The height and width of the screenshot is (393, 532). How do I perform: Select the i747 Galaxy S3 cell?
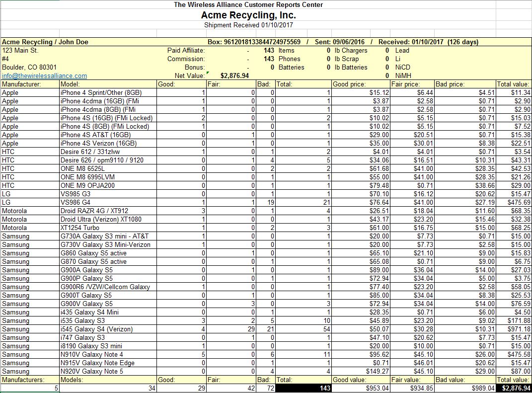click(x=108, y=338)
